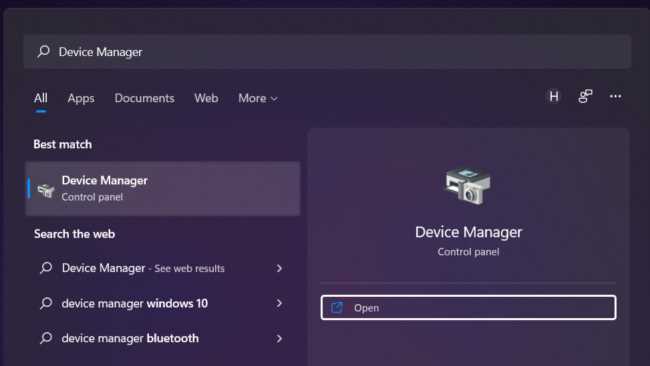
Task: Click magnifier icon beside 'device manager bluetooth'
Action: [x=46, y=338]
